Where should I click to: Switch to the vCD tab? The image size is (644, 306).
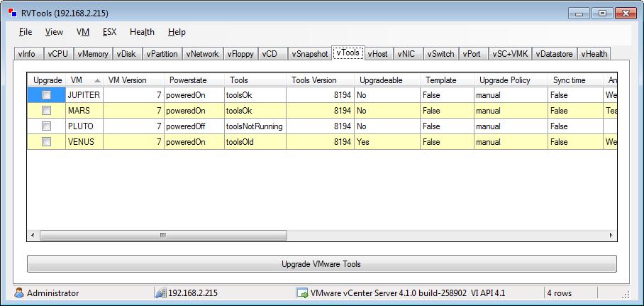tap(272, 54)
